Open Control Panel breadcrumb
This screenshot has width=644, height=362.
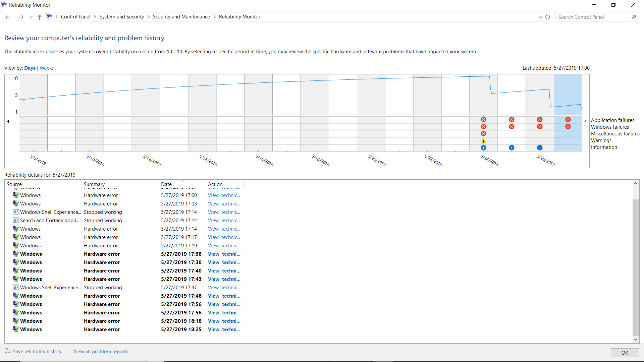point(75,17)
